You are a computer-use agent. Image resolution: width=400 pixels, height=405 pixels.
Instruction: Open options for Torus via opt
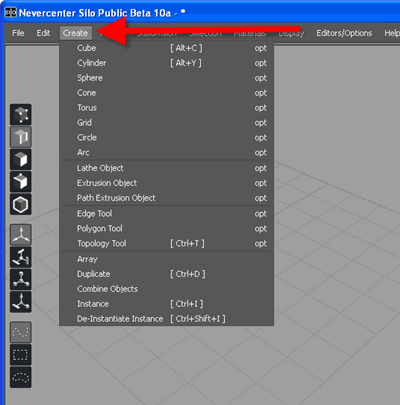261,108
